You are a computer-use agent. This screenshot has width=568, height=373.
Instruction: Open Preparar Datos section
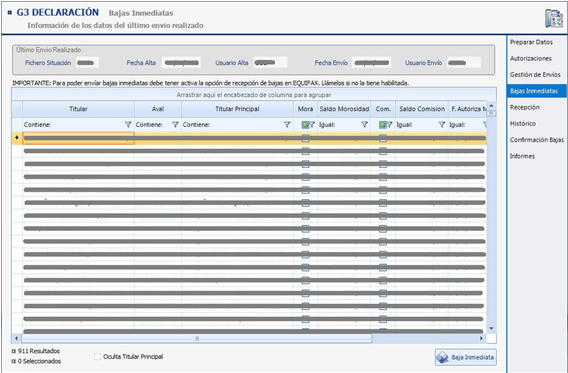point(531,42)
